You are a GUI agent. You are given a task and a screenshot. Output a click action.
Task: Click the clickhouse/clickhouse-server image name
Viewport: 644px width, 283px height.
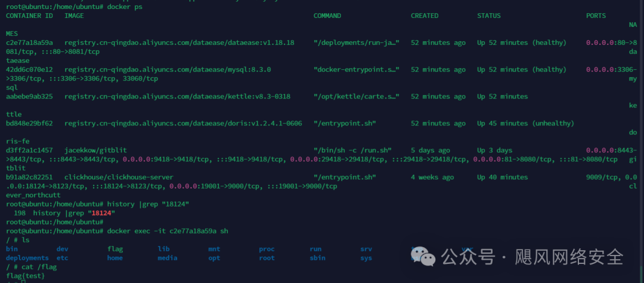click(x=119, y=177)
